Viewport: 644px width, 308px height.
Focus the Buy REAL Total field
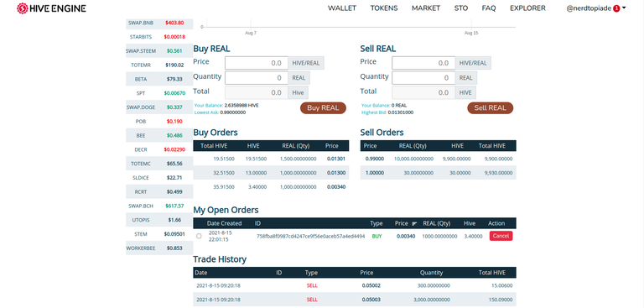(x=257, y=92)
